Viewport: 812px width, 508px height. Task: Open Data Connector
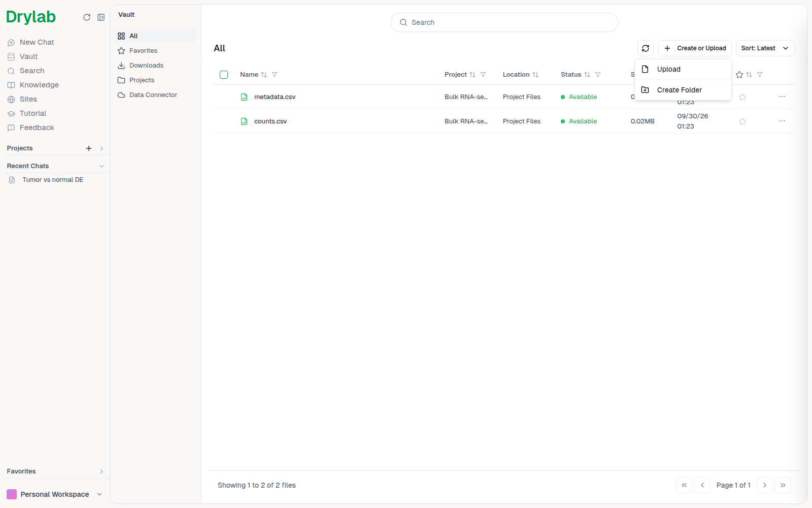coord(155,95)
